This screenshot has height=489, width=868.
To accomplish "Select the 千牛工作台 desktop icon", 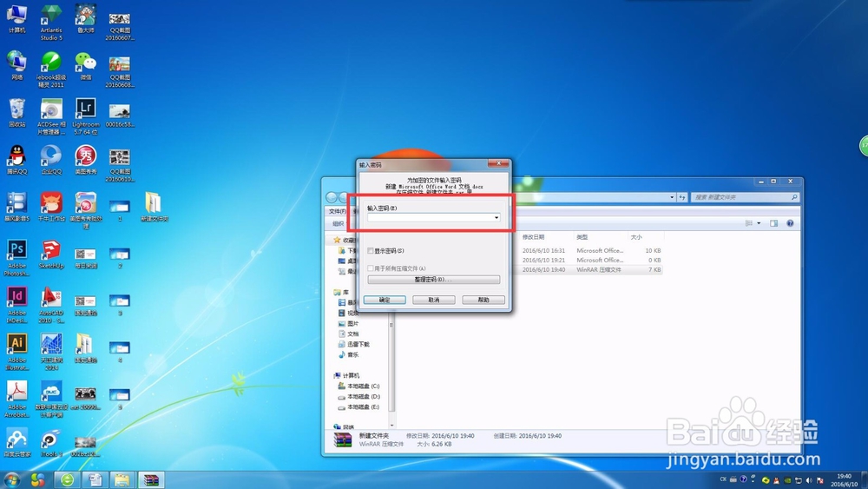I will pyautogui.click(x=51, y=207).
